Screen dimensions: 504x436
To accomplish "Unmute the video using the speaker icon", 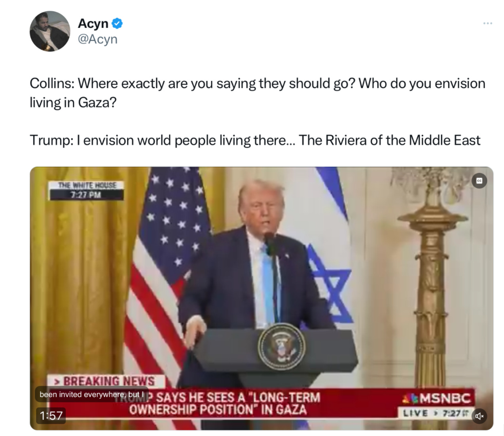I will 479,416.
